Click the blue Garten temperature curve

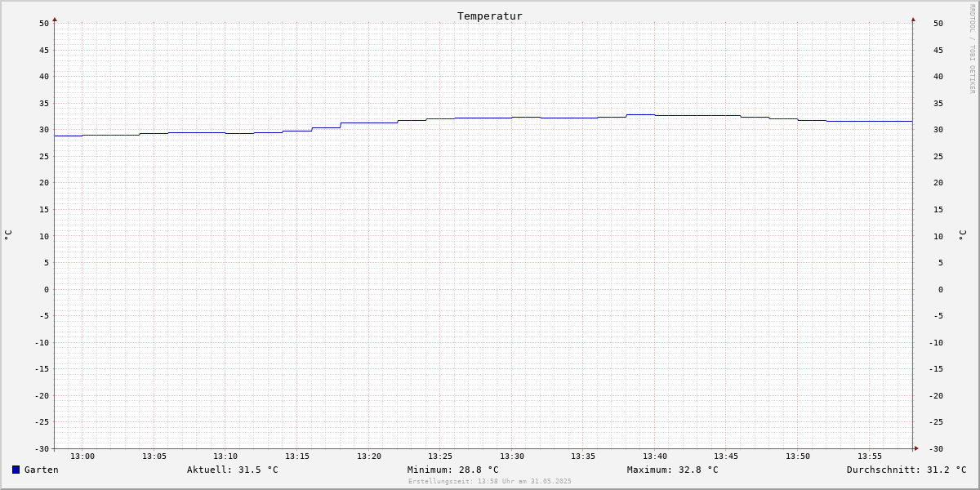pyautogui.click(x=483, y=118)
